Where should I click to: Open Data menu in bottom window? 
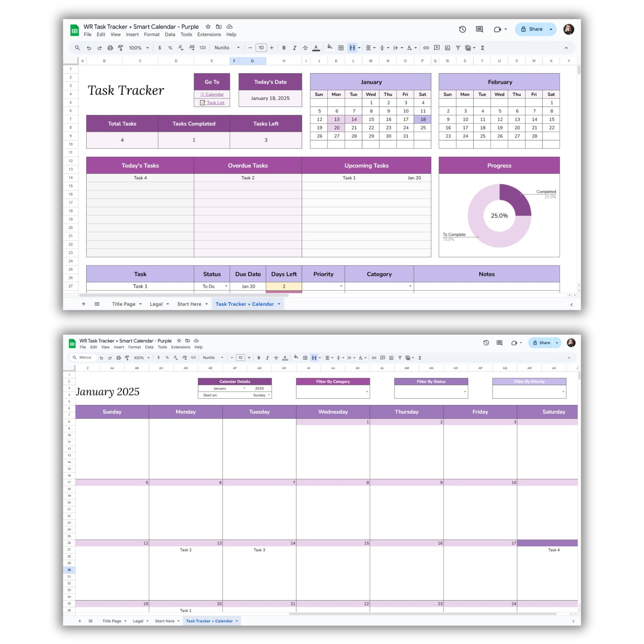tap(149, 347)
